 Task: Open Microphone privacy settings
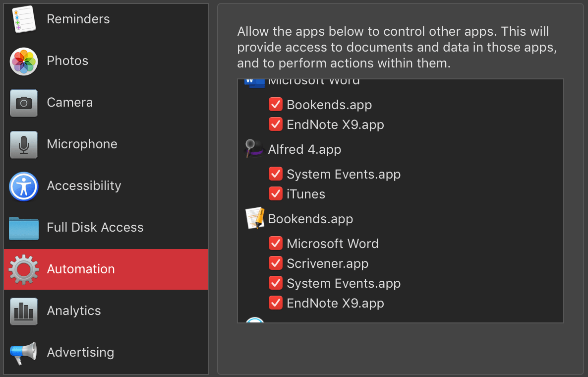(106, 144)
